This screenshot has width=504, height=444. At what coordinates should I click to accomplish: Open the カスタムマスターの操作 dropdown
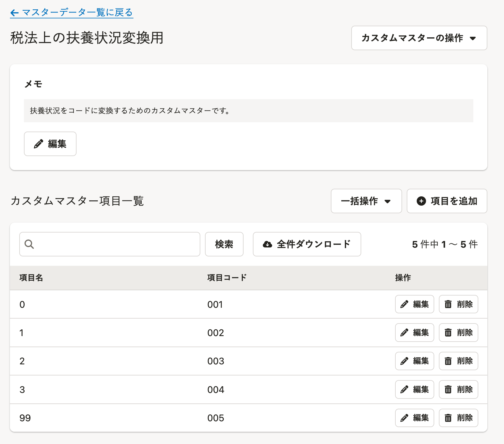[x=419, y=38]
